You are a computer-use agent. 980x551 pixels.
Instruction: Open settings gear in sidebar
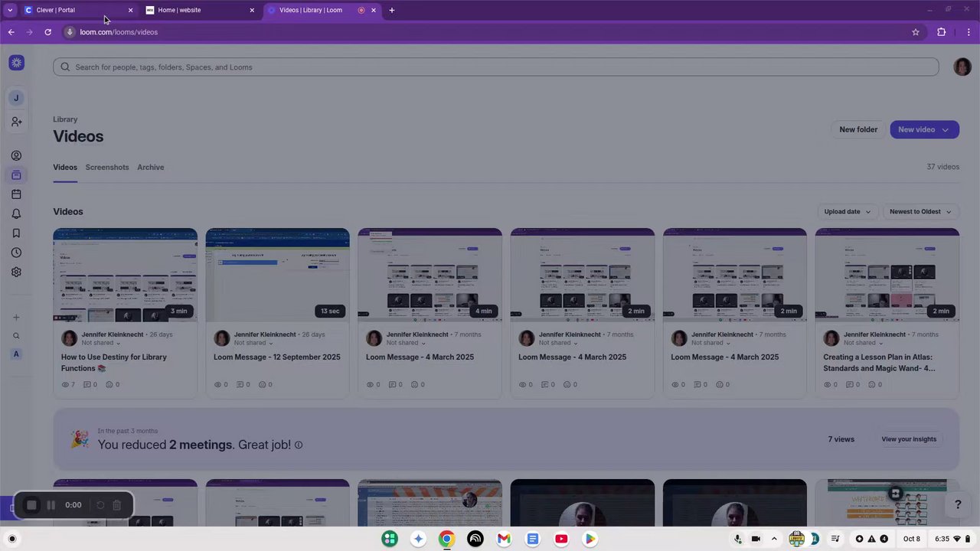[x=16, y=272]
